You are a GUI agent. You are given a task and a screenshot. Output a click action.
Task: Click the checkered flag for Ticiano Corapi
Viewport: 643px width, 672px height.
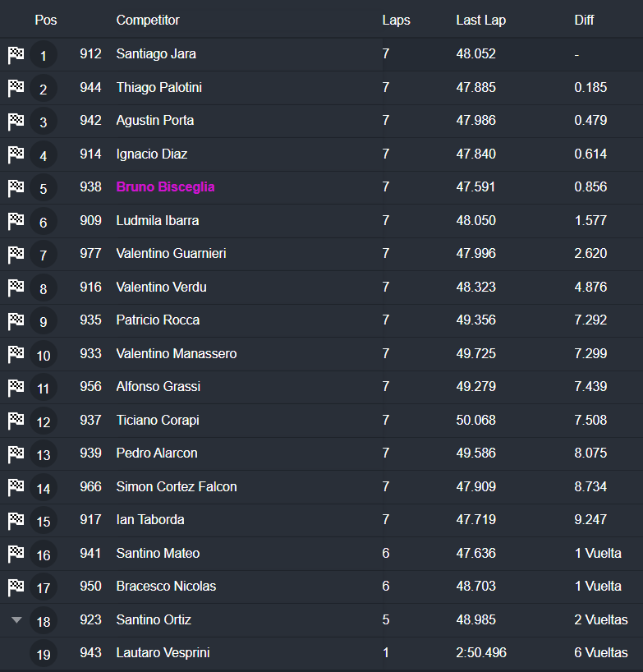tap(16, 421)
